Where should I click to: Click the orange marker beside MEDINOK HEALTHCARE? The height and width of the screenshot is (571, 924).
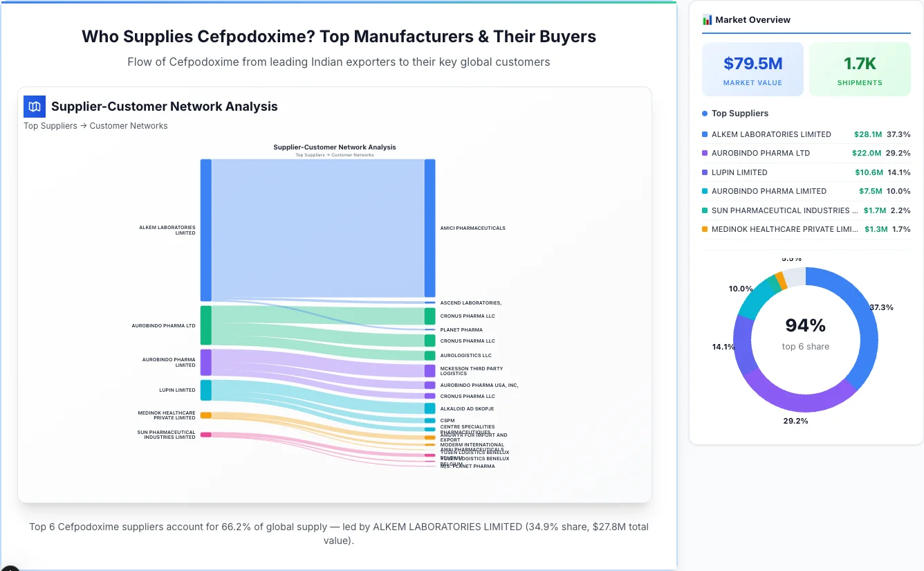pyautogui.click(x=703, y=229)
